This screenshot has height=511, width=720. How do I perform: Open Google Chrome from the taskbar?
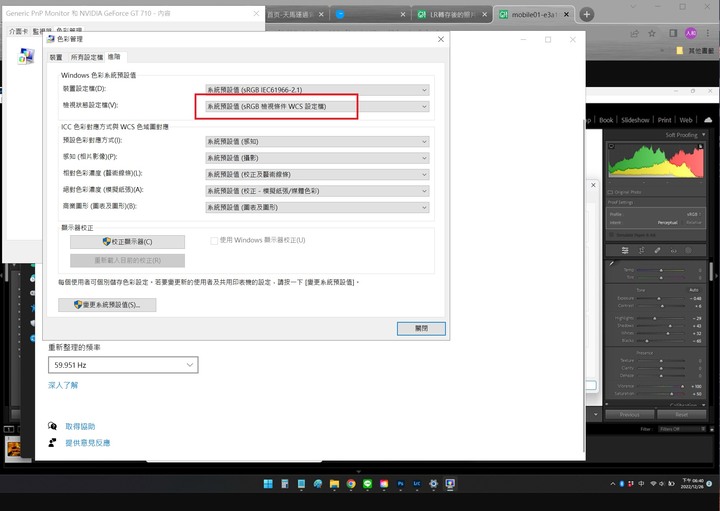[351, 483]
